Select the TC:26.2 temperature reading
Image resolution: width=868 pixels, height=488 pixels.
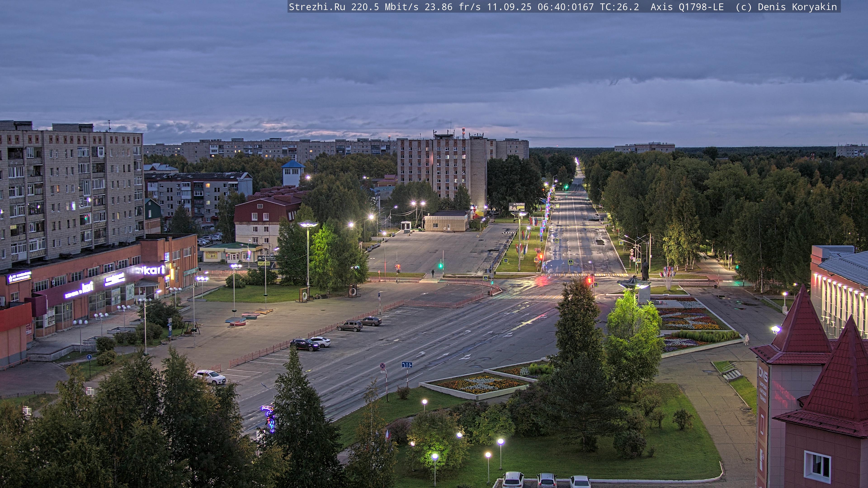tap(619, 7)
